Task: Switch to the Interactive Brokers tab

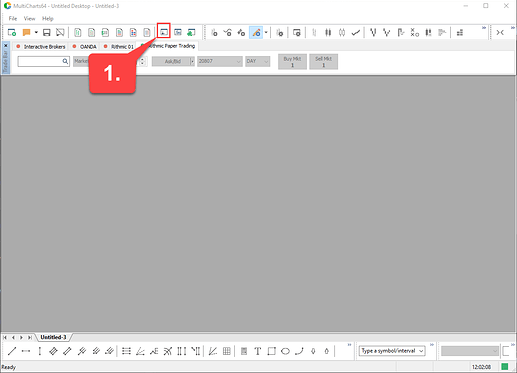Action: 41,47
